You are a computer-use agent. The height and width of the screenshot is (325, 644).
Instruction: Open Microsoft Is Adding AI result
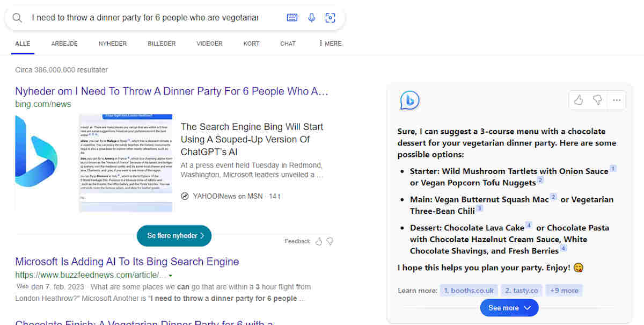[x=127, y=262]
